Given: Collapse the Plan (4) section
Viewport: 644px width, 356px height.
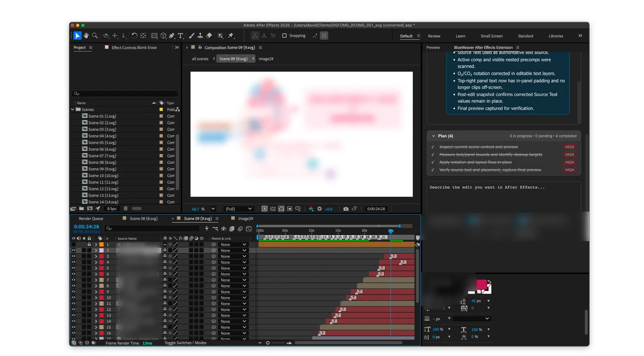Looking at the screenshot, I should [x=433, y=136].
